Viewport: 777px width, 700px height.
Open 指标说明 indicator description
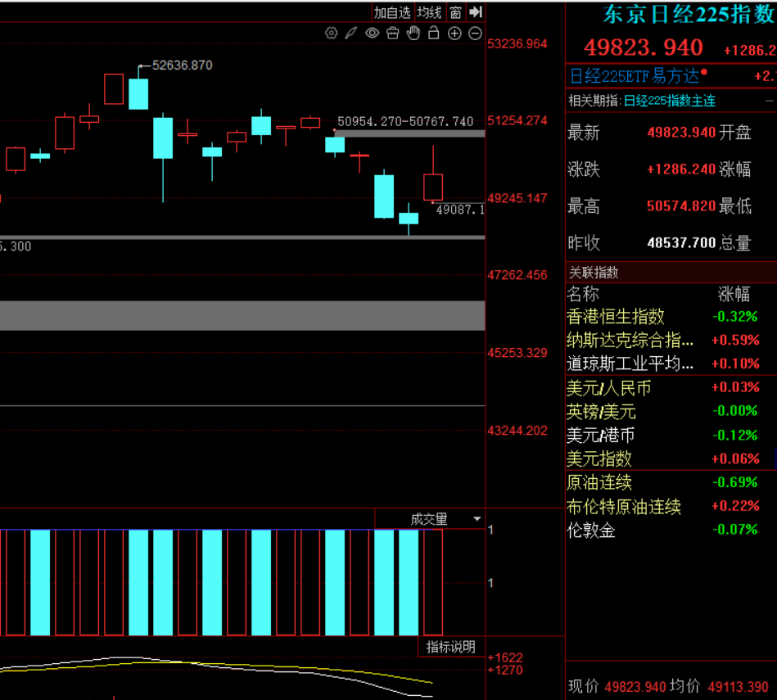coord(450,647)
